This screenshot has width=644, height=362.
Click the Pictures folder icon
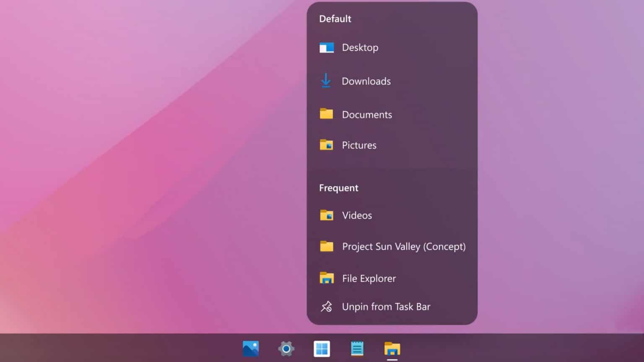tap(326, 145)
